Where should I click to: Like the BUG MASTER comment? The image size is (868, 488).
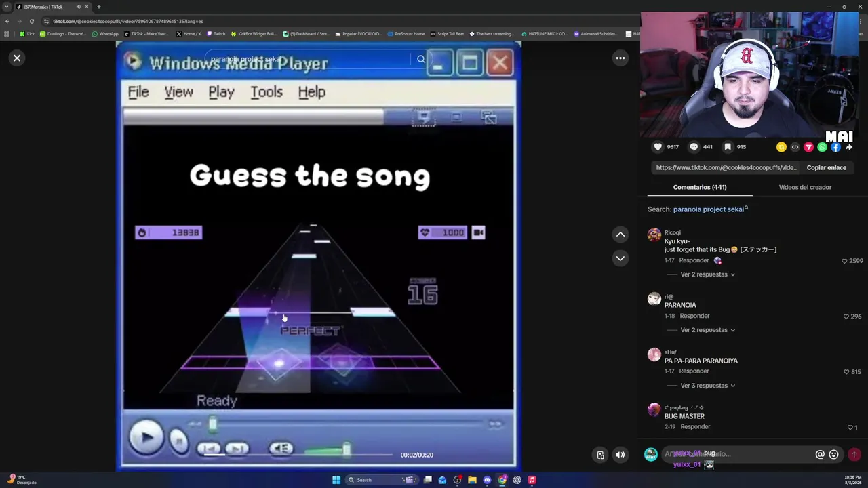pos(850,428)
